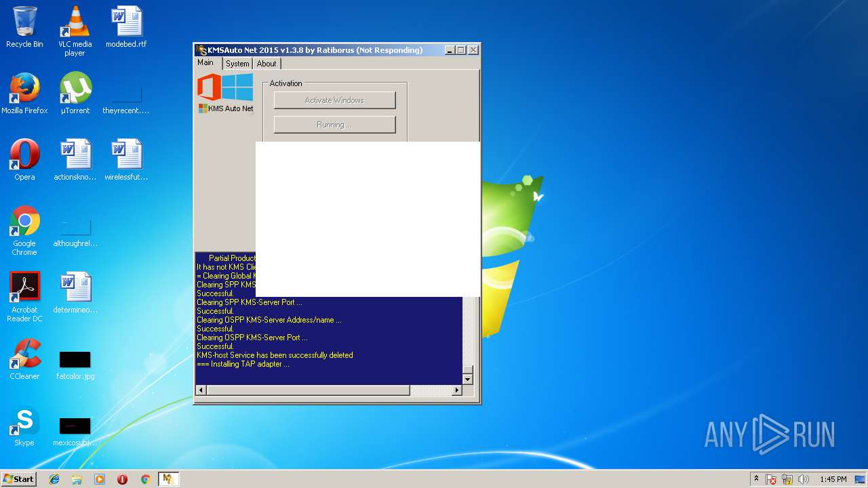Open the Action Center flag icon
The width and height of the screenshot is (868, 488).
[x=772, y=479]
